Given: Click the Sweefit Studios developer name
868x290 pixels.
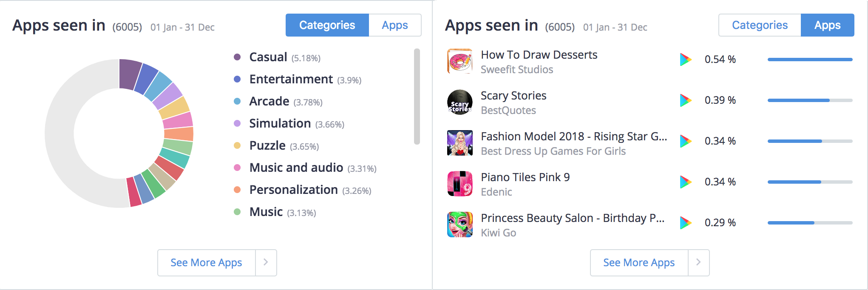Looking at the screenshot, I should tap(517, 69).
